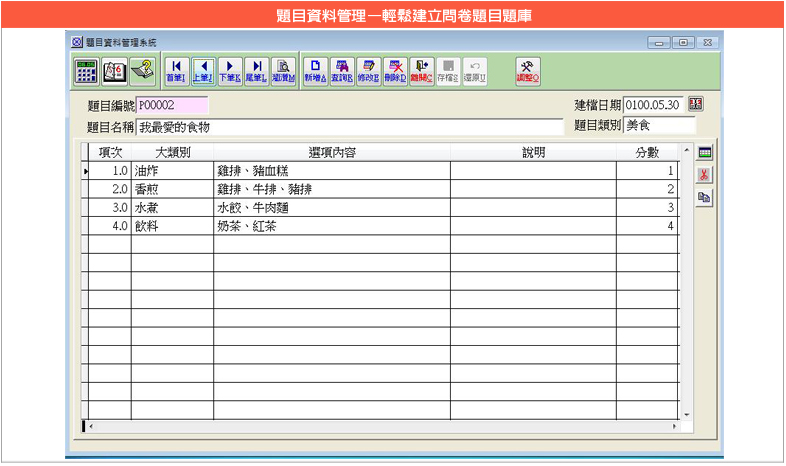Jump to first record (首筆)

tap(176, 71)
